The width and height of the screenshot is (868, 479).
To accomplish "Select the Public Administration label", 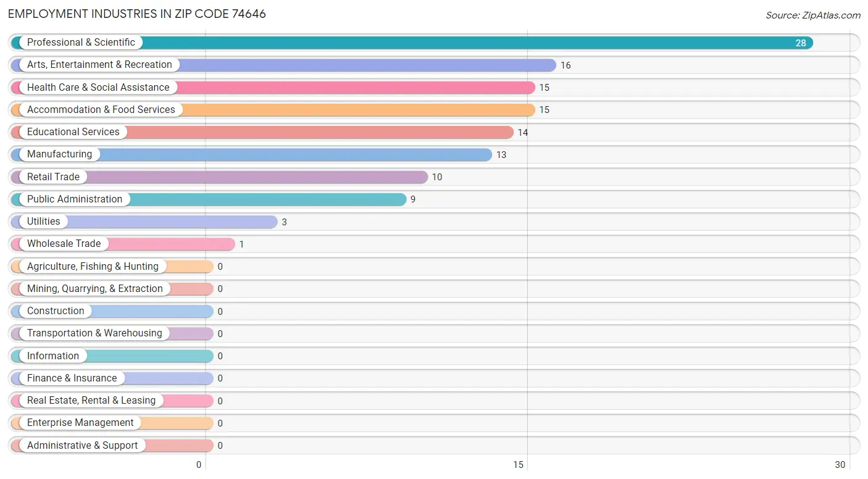I will click(x=75, y=199).
